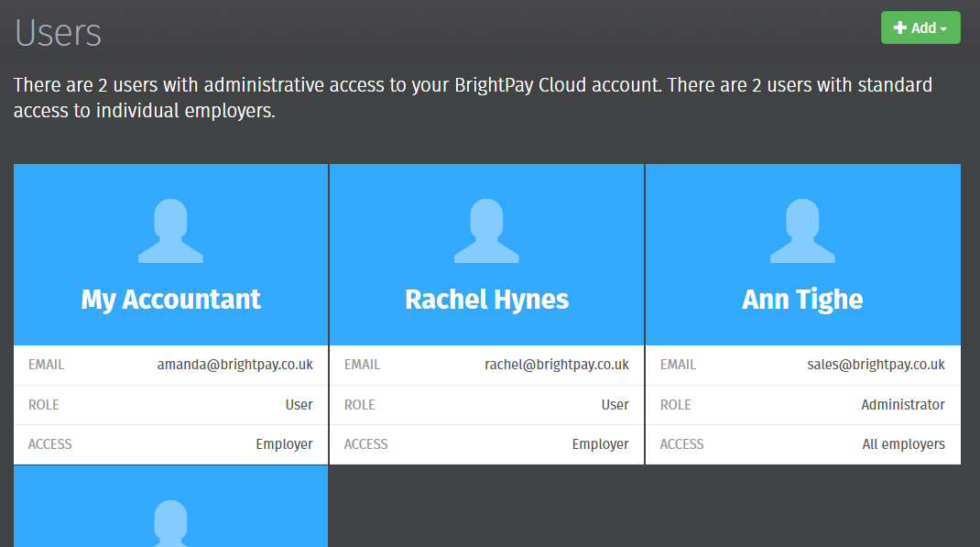
Task: Click the plus icon in the Add button
Action: [x=899, y=28]
